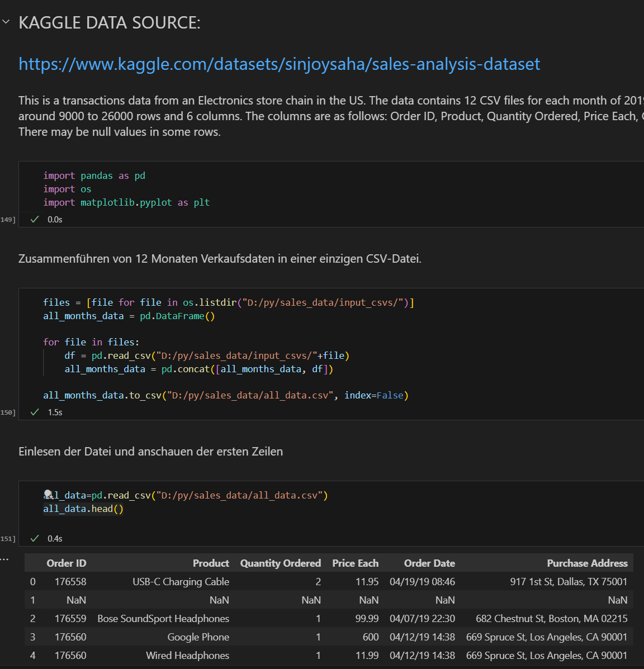Click the 'Bose SoundSport Headphones' cell
Viewport: 644px width, 669px height.
tap(163, 619)
